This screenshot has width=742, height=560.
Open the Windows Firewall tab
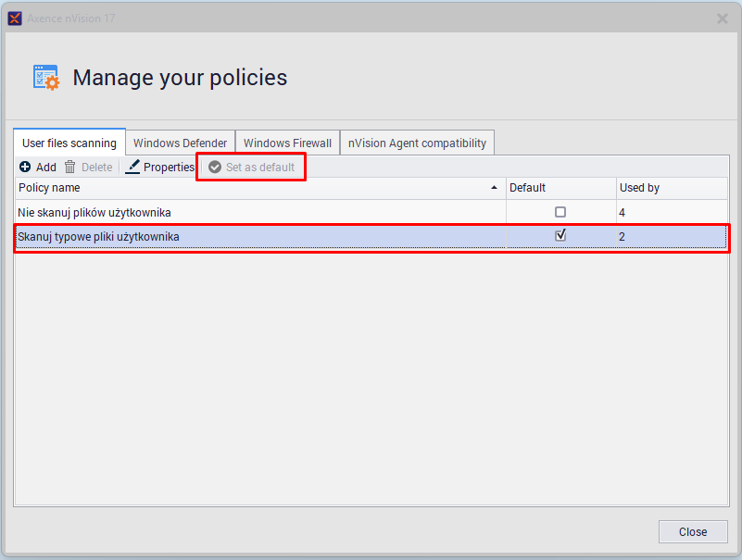tap(287, 143)
